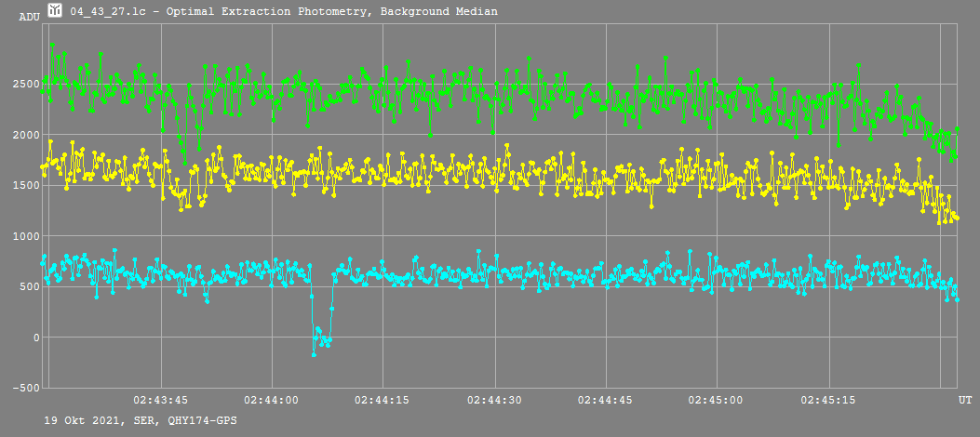Click the 02:43:45 time axis label
The height and width of the screenshot is (437, 980).
click(x=161, y=400)
